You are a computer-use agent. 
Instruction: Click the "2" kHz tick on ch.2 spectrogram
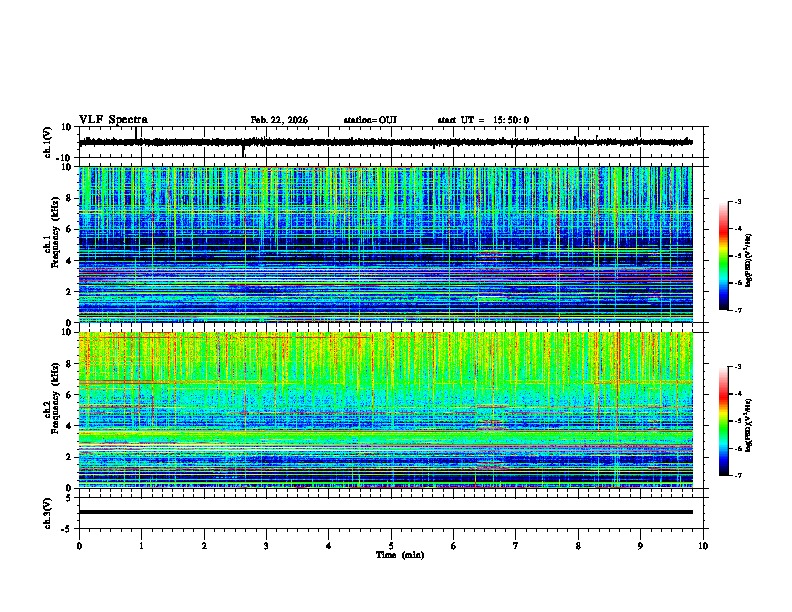[x=70, y=457]
